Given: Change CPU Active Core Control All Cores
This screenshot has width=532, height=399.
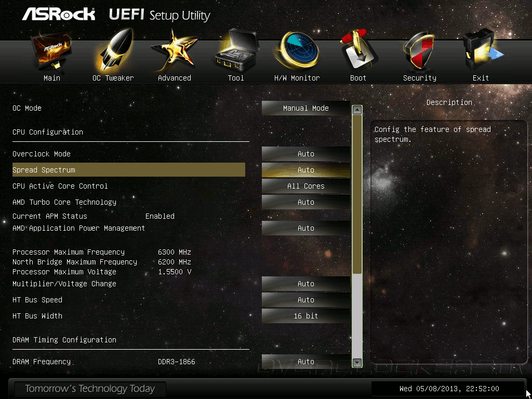Looking at the screenshot, I should pyautogui.click(x=305, y=187).
